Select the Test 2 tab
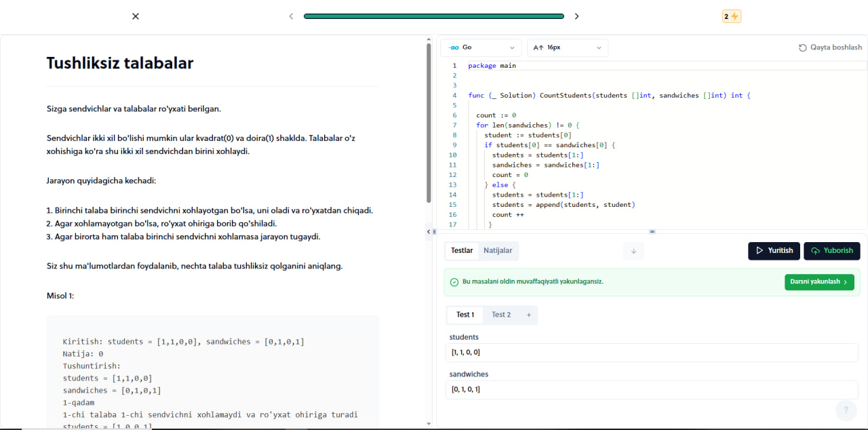 click(501, 315)
